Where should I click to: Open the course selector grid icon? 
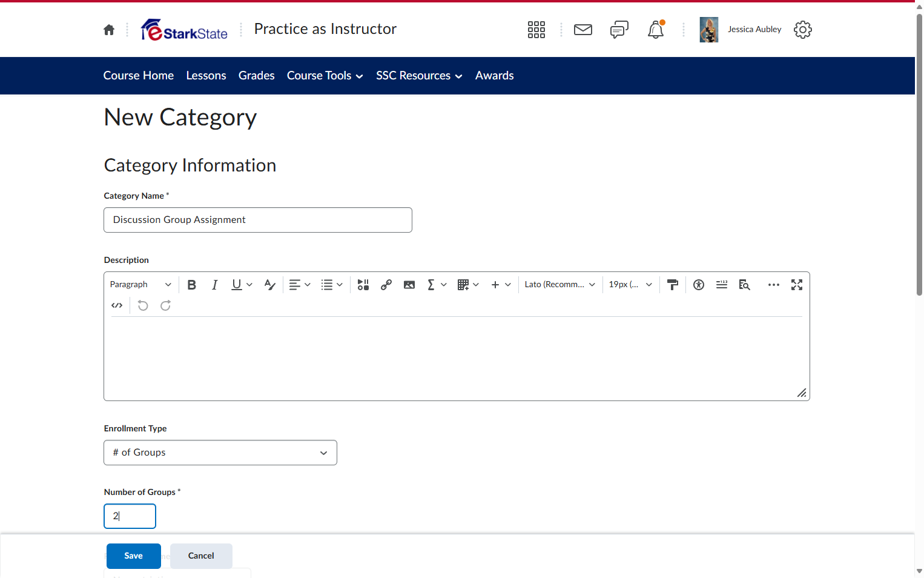[x=536, y=30]
